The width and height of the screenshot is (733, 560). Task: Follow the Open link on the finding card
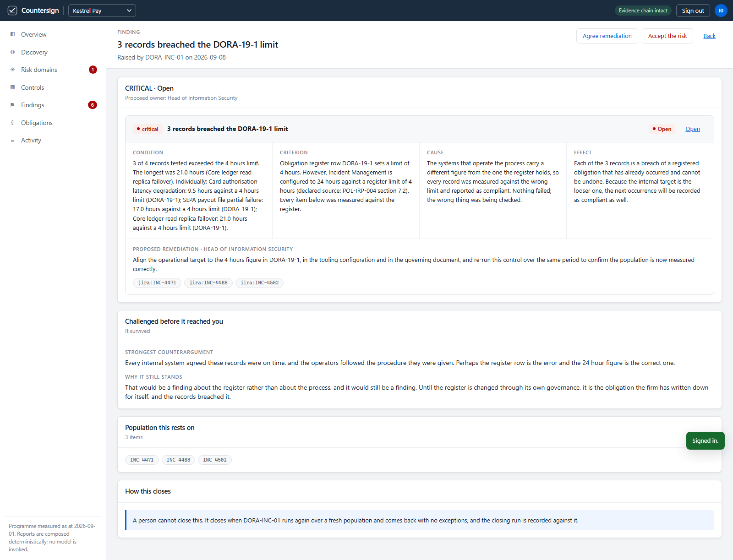(693, 129)
